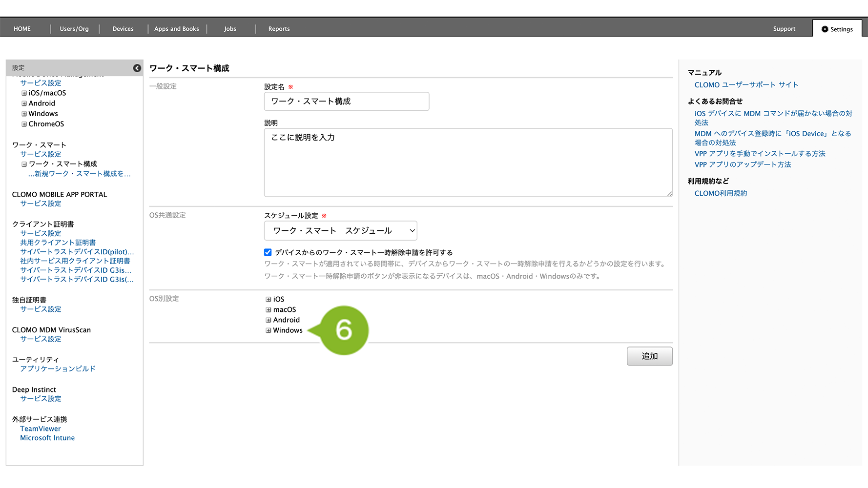The width and height of the screenshot is (868, 488).
Task: Expand Android under OS別設定
Action: click(x=269, y=320)
